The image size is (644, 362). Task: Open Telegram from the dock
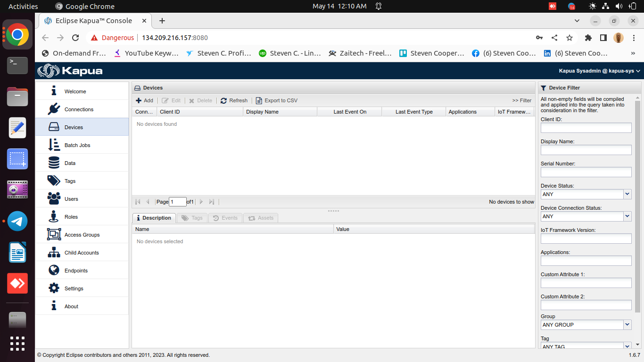point(17,221)
